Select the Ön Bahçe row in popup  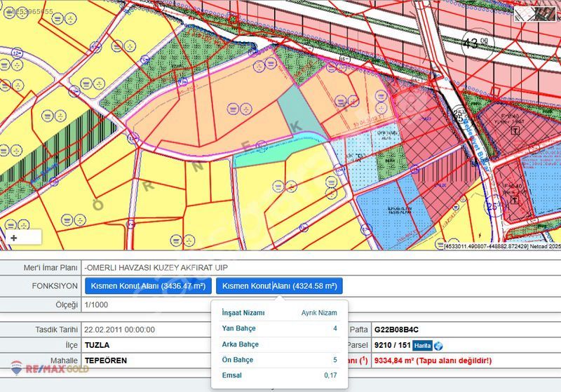tap(279, 360)
